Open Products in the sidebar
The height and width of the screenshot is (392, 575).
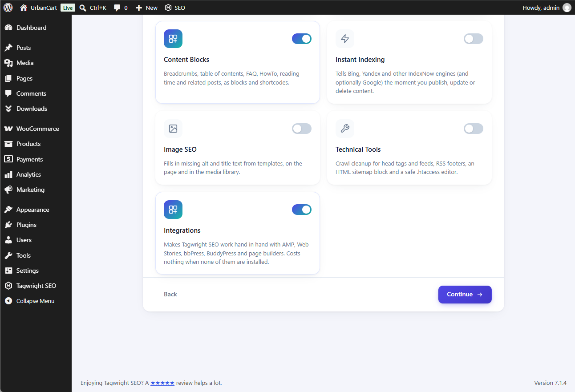click(36, 144)
